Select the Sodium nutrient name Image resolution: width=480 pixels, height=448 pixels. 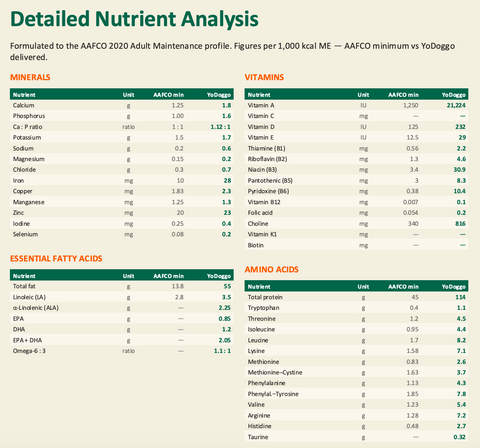point(23,148)
